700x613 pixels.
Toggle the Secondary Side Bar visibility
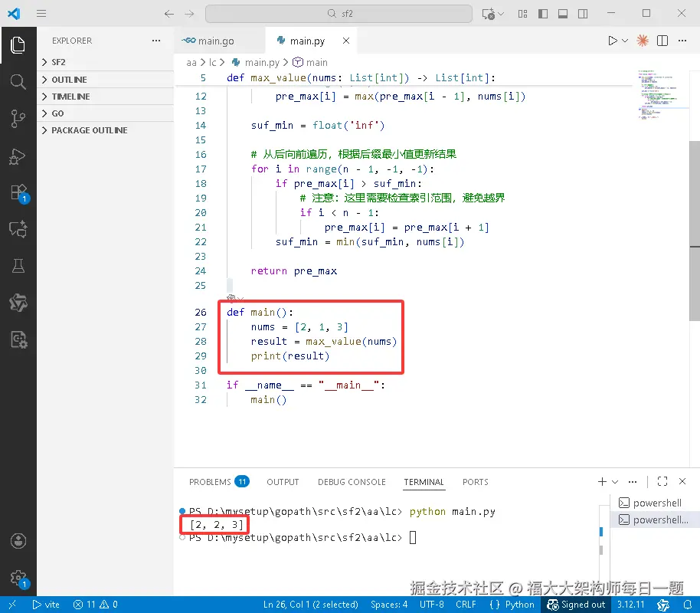(x=583, y=14)
